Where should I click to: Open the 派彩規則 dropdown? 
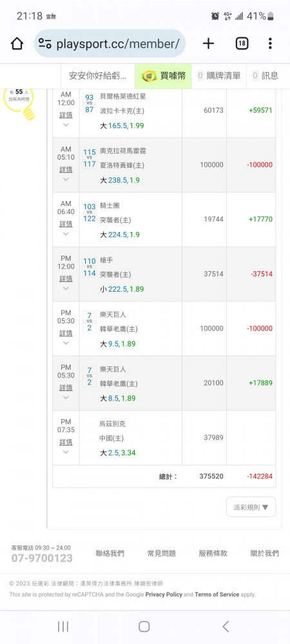pos(251,507)
